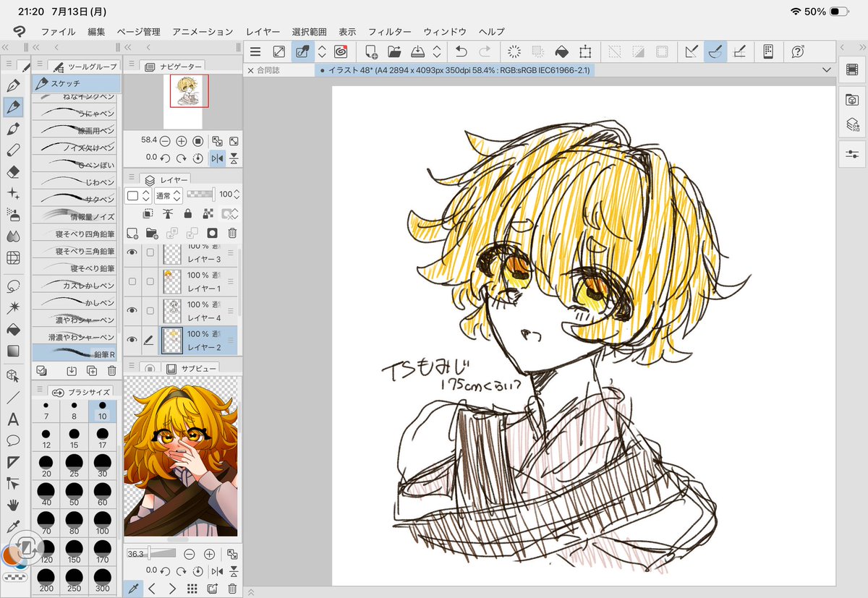Select the Fill bucket tool in tool palette
868x598 pixels.
click(x=12, y=330)
